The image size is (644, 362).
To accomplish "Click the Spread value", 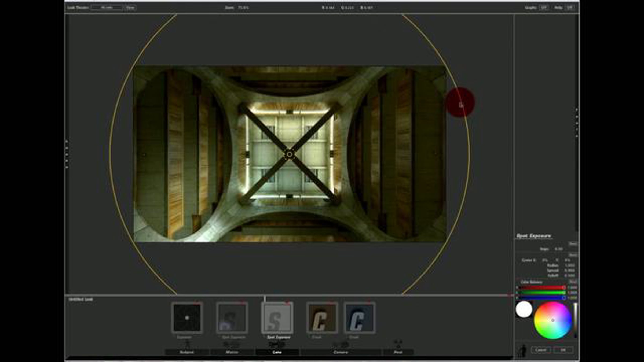I will pyautogui.click(x=569, y=270).
